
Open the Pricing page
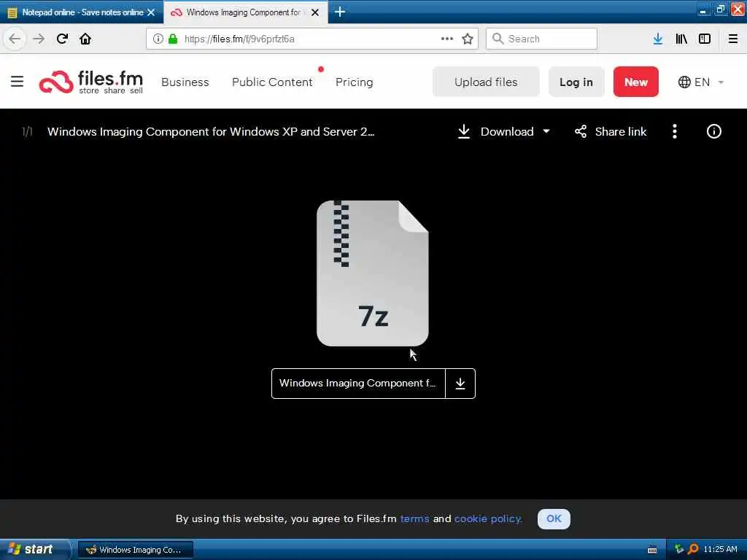(354, 82)
